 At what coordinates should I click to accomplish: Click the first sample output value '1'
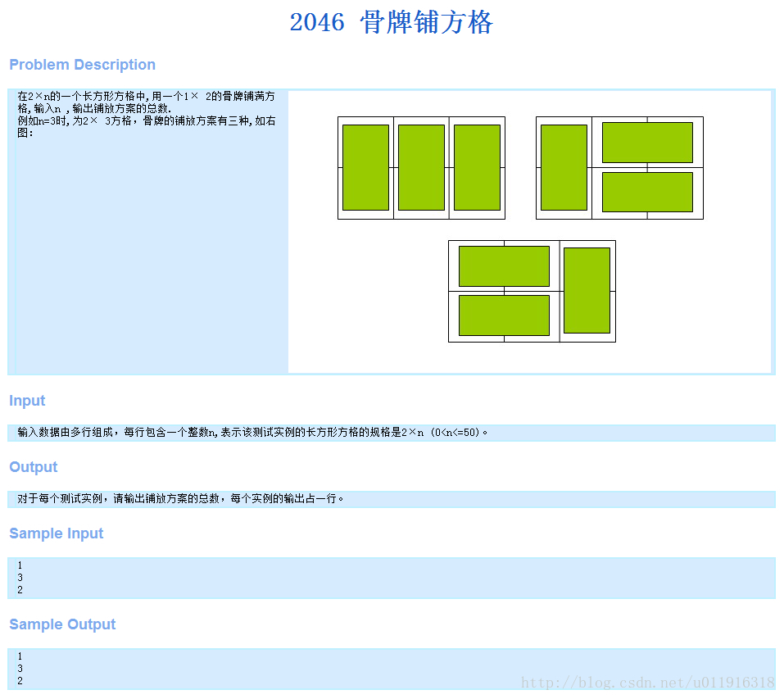click(20, 656)
